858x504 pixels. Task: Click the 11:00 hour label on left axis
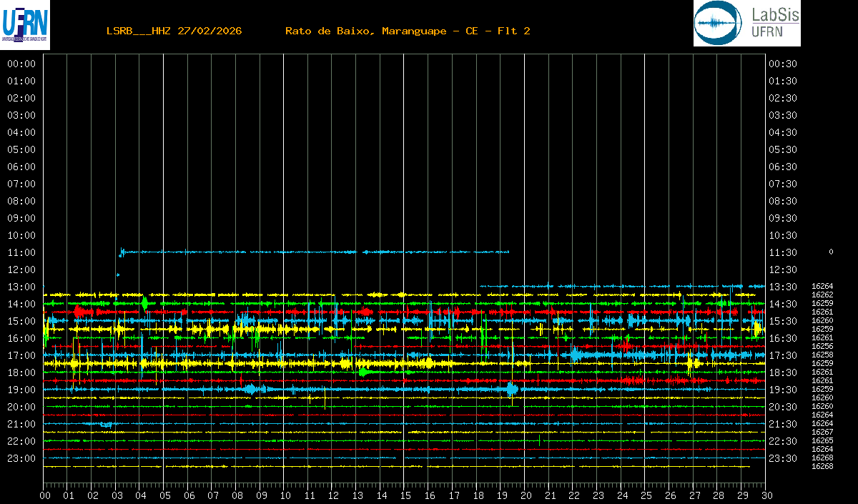[x=21, y=252]
